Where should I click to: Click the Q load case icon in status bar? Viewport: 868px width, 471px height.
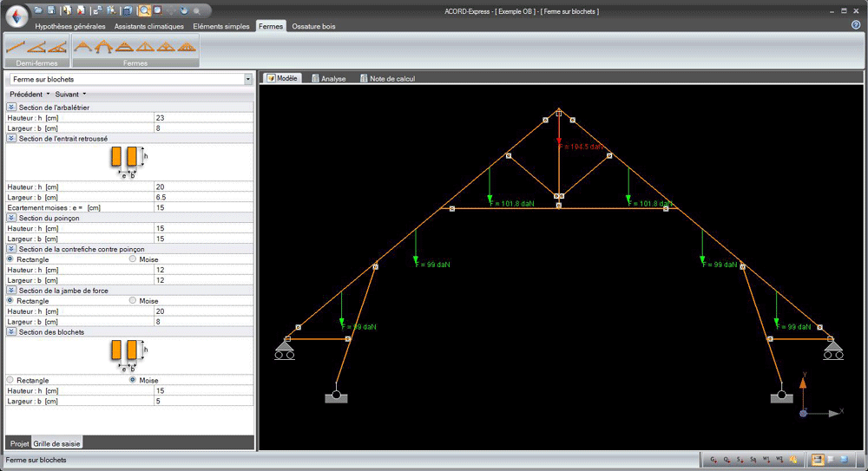point(727,460)
